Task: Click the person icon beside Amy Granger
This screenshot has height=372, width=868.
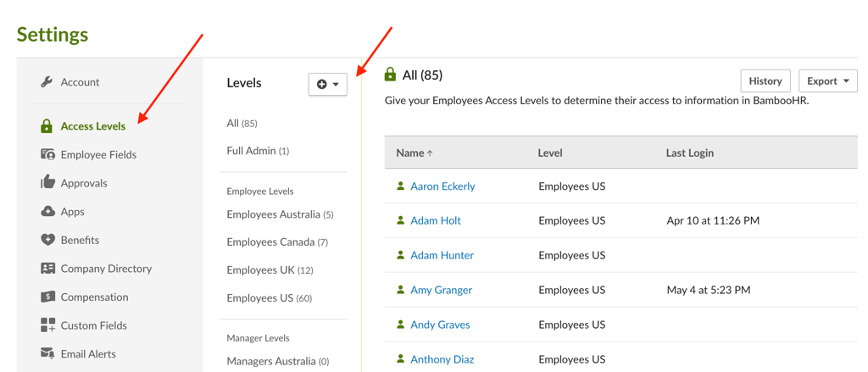Action: coord(401,290)
